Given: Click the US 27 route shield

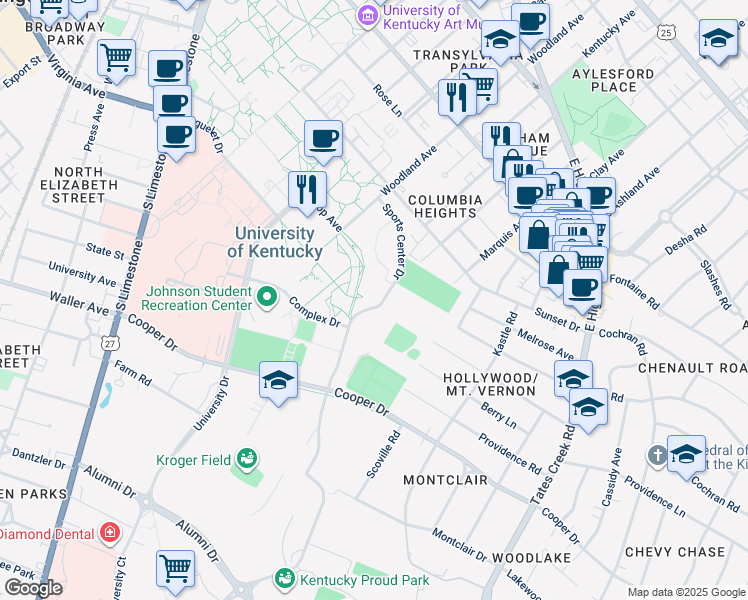Looking at the screenshot, I should click(x=110, y=343).
